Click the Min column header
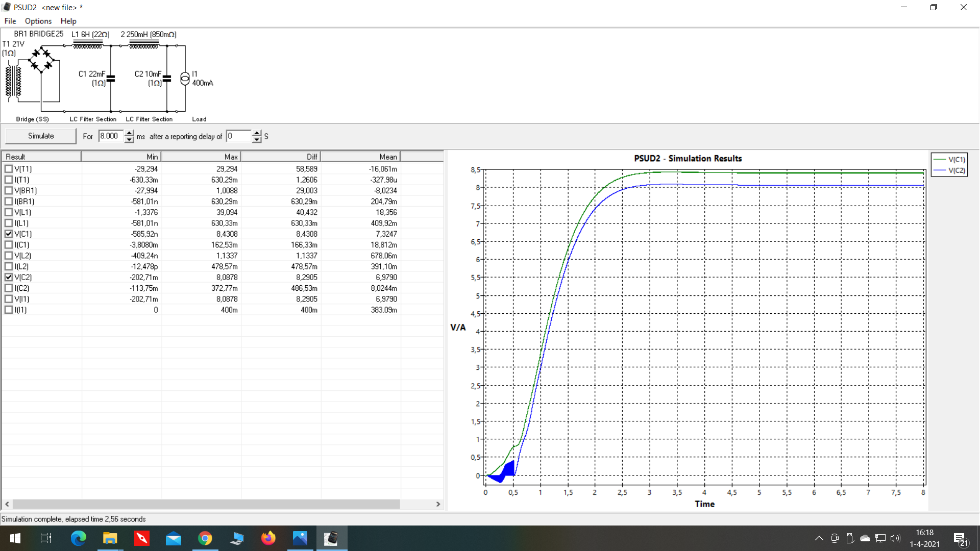This screenshot has width=980, height=551. coord(121,157)
